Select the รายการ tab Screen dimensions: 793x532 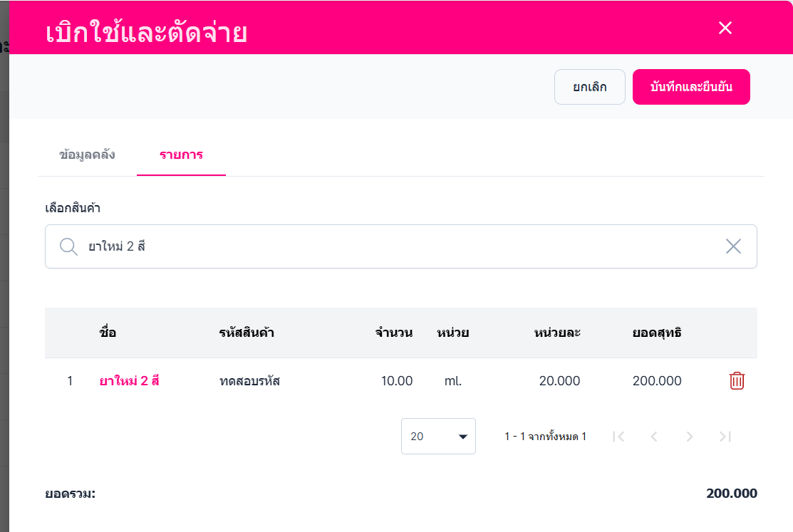click(x=181, y=155)
